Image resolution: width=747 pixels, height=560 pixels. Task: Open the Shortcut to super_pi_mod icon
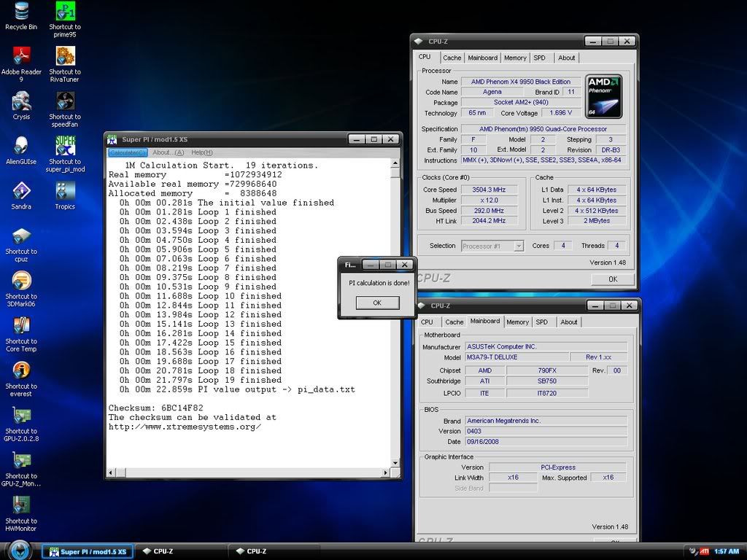[65, 155]
